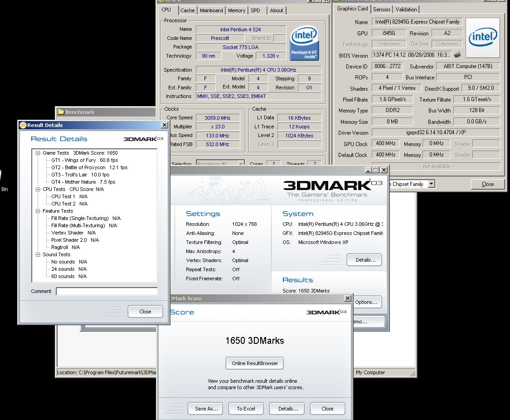Minimize the 3DMark03 main window
Viewport: 510px width, 420px height.
coord(369,170)
